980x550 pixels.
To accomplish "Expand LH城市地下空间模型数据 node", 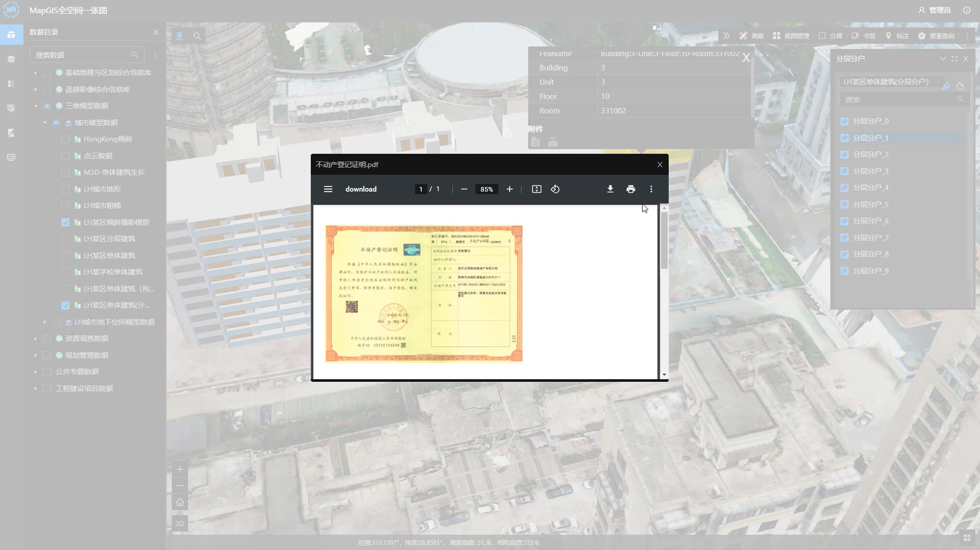I will click(45, 322).
